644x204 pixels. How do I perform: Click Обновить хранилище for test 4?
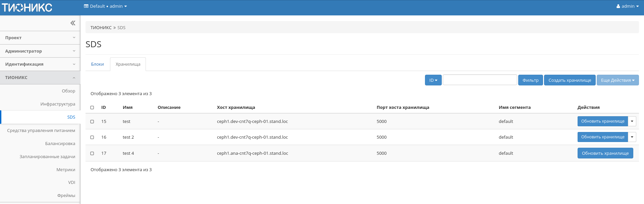click(x=605, y=153)
